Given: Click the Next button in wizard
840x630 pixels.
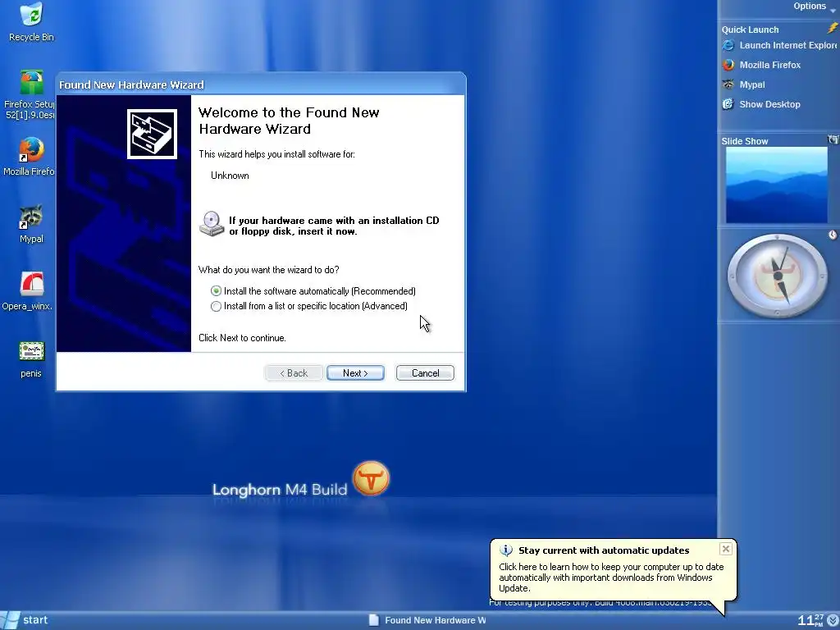Looking at the screenshot, I should [356, 373].
